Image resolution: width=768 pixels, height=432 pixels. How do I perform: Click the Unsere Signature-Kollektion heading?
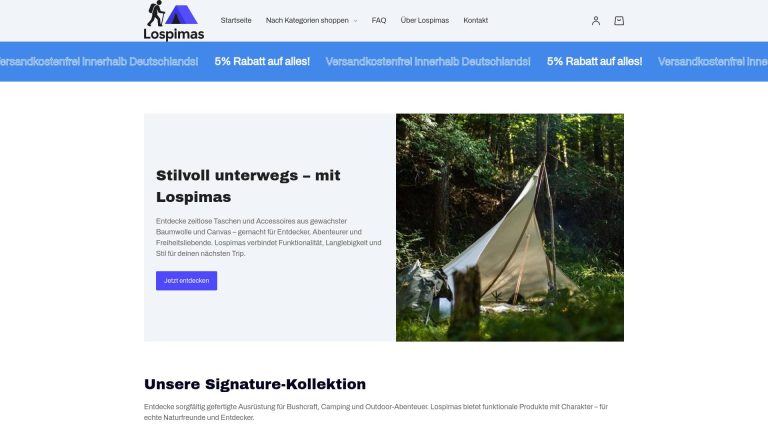(255, 384)
